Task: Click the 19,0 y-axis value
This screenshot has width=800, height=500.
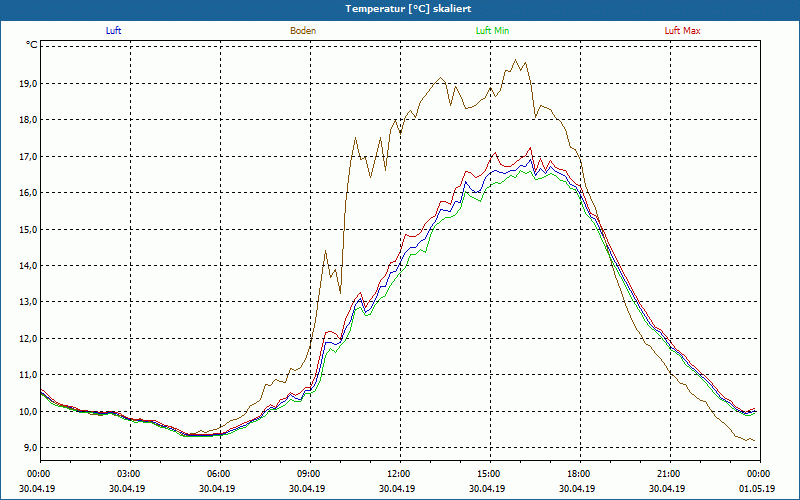Action: pyautogui.click(x=28, y=84)
